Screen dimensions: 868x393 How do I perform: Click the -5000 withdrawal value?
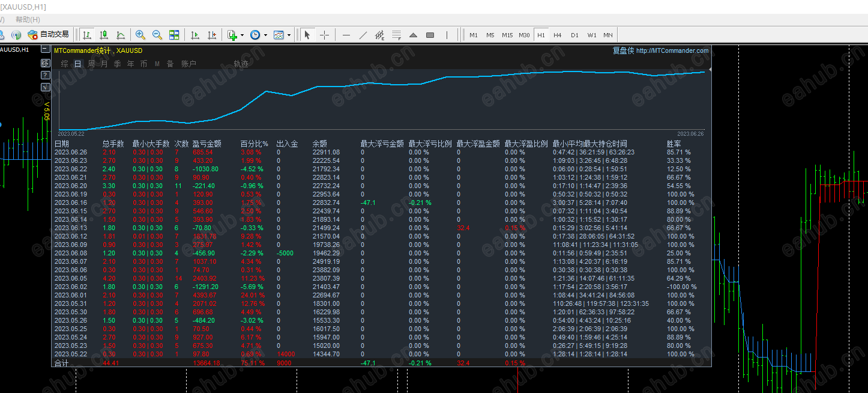285,253
